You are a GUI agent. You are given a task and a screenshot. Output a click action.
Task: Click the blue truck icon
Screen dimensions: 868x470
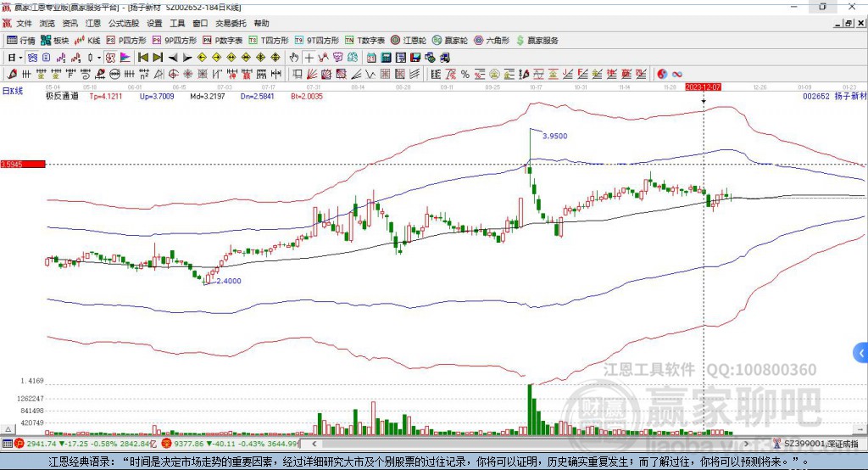(x=445, y=58)
